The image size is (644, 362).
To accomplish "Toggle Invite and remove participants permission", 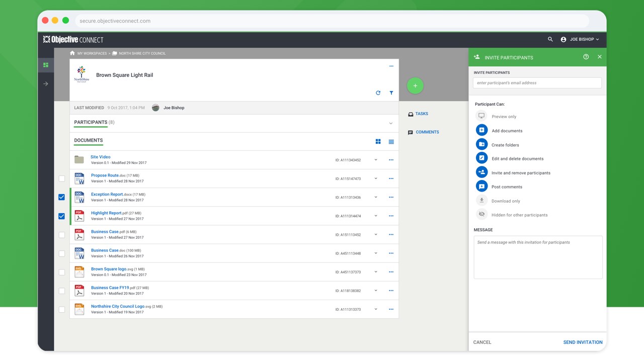I will tap(481, 172).
